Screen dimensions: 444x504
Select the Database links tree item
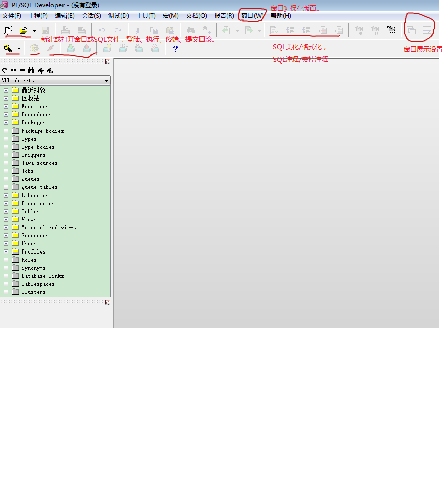click(x=42, y=276)
